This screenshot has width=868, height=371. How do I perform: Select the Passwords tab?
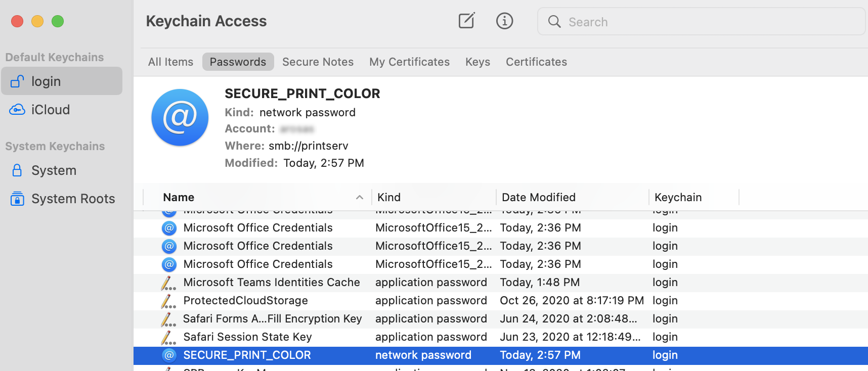point(238,62)
